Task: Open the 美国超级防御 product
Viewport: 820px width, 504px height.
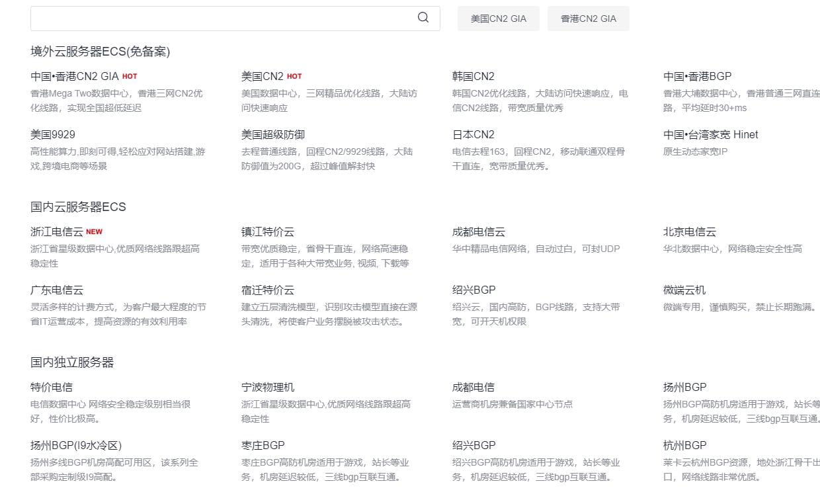Action: coord(272,134)
